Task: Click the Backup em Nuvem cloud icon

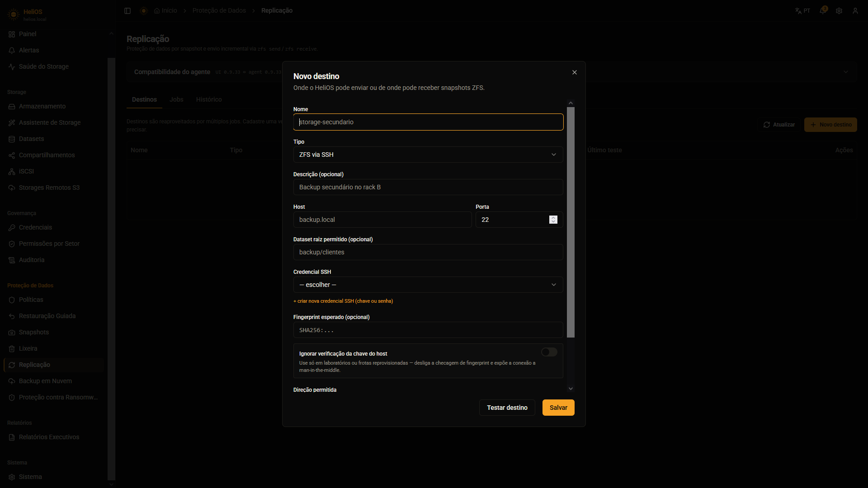Action: click(x=12, y=381)
